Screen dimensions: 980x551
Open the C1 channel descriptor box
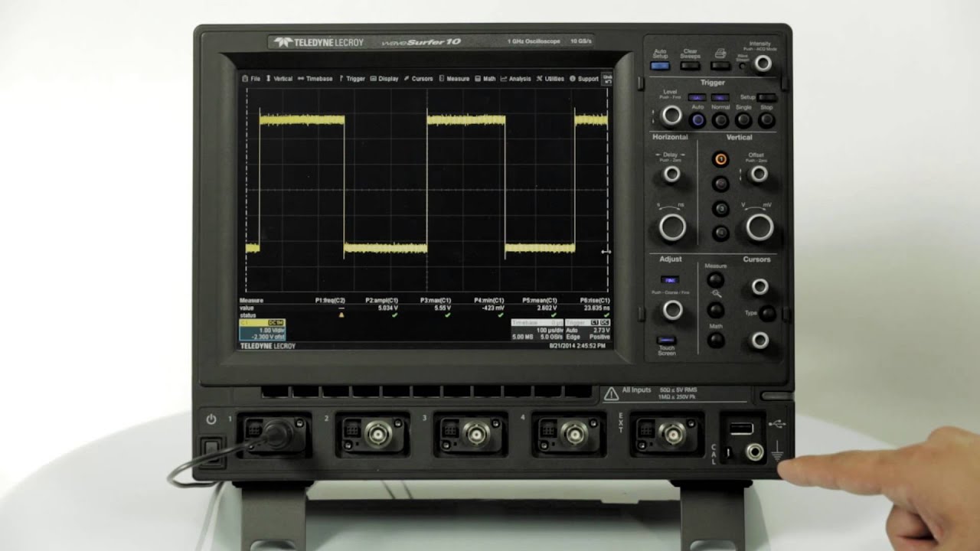263,330
